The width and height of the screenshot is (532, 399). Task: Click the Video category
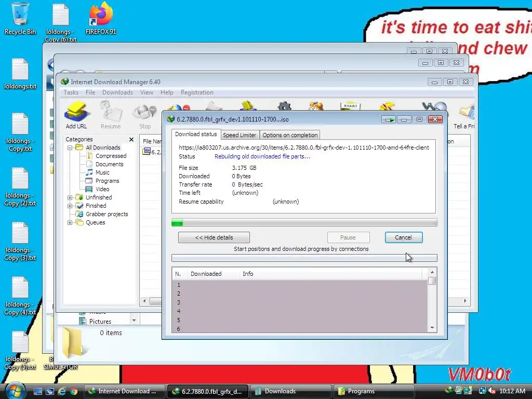pyautogui.click(x=102, y=189)
